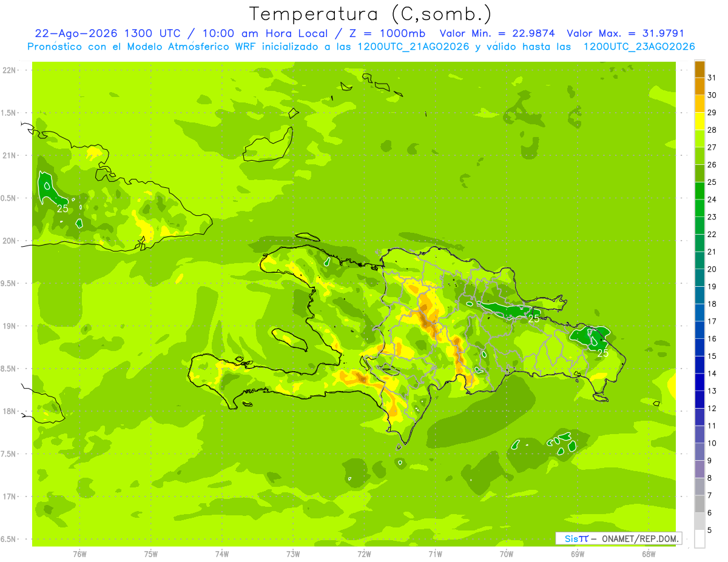Click the "1.5N" latitude label
Image resolution: width=728 pixels, height=562 pixels.
click(x=8, y=113)
